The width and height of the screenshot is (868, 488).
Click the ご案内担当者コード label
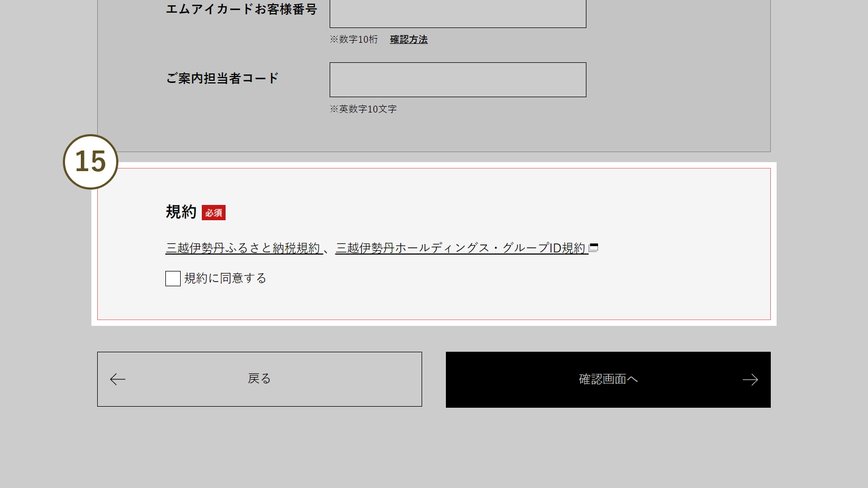(x=222, y=79)
